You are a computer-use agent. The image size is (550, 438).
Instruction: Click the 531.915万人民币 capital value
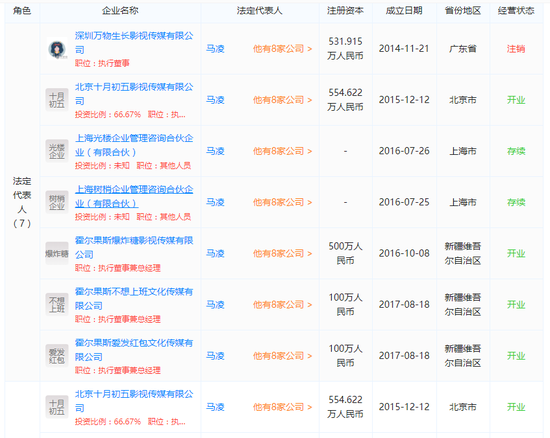[x=345, y=49]
